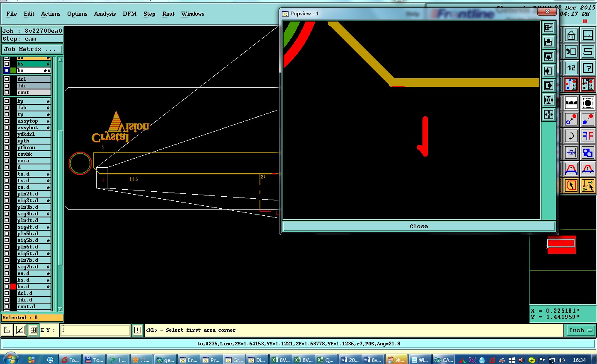
Task: Select the ruler measure tool
Action: (x=571, y=102)
